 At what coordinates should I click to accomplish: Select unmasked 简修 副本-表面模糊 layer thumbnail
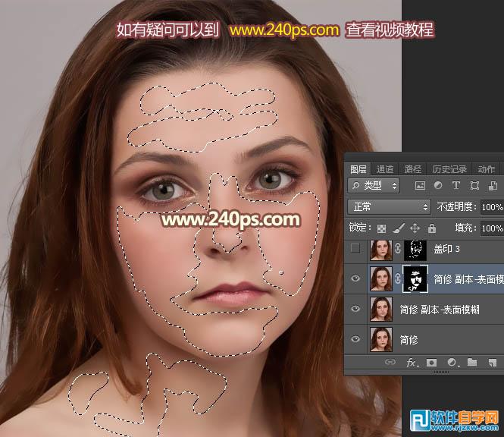pyautogui.click(x=381, y=309)
